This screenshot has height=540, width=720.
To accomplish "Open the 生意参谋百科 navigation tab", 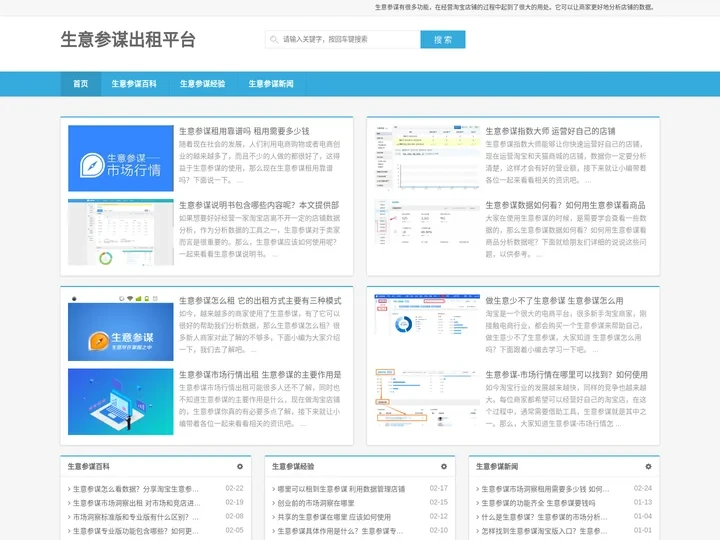I will coord(134,84).
